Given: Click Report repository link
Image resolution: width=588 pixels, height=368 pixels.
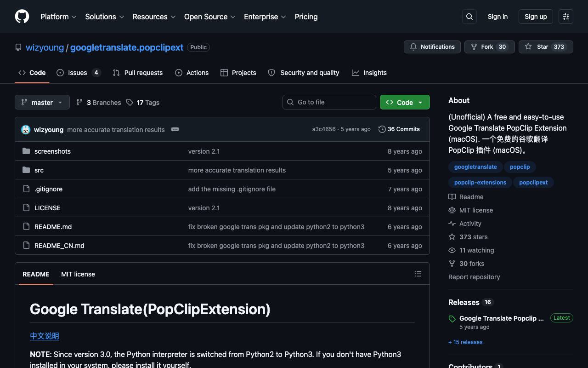Looking at the screenshot, I should 474,277.
